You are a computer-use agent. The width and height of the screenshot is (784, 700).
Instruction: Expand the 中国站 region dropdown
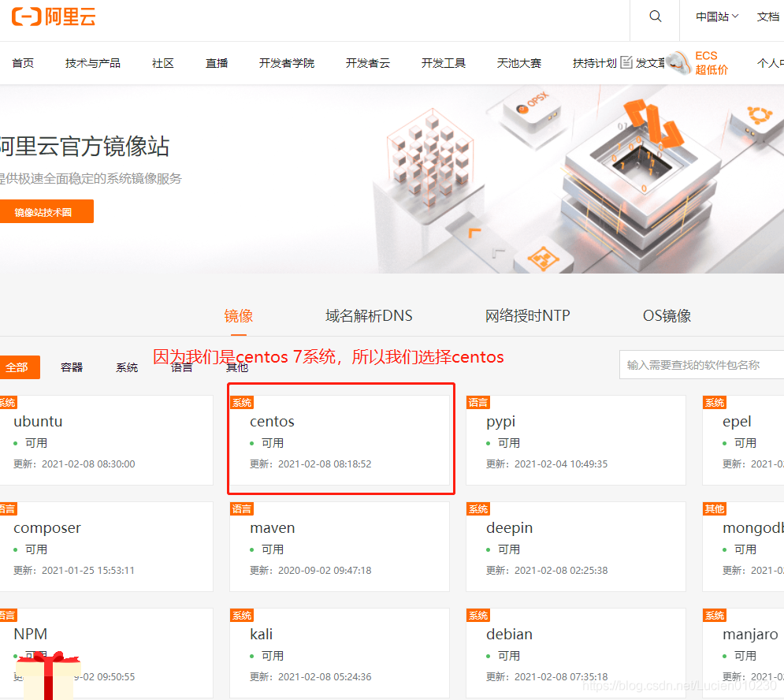717,17
